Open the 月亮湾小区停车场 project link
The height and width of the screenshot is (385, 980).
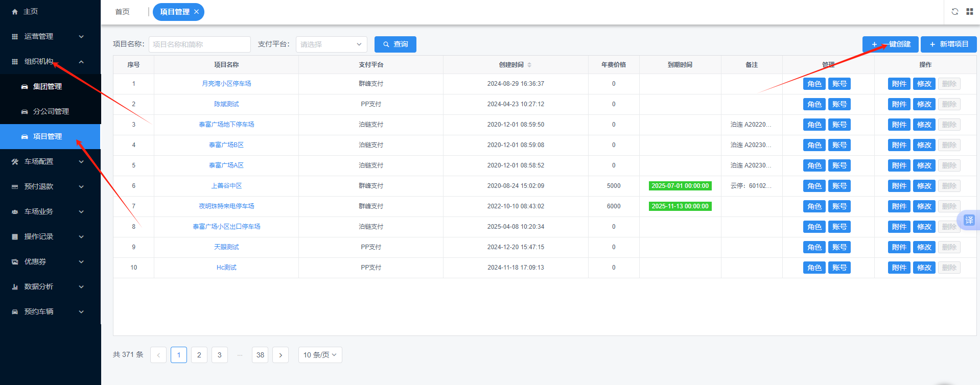[226, 84]
